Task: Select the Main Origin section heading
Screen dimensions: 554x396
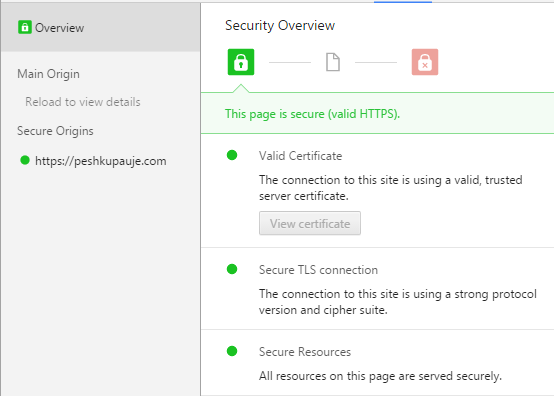Action: 48,74
